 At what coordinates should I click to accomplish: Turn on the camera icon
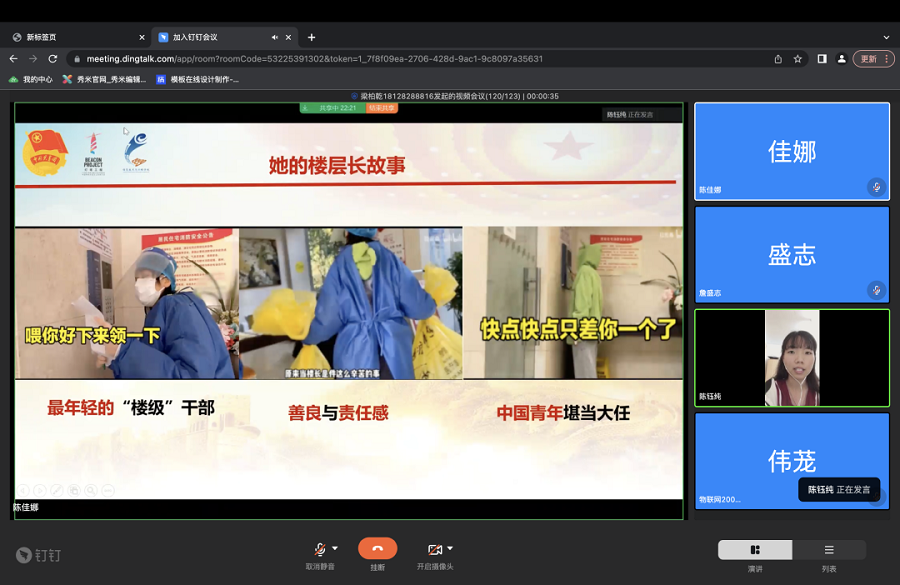pyautogui.click(x=434, y=549)
